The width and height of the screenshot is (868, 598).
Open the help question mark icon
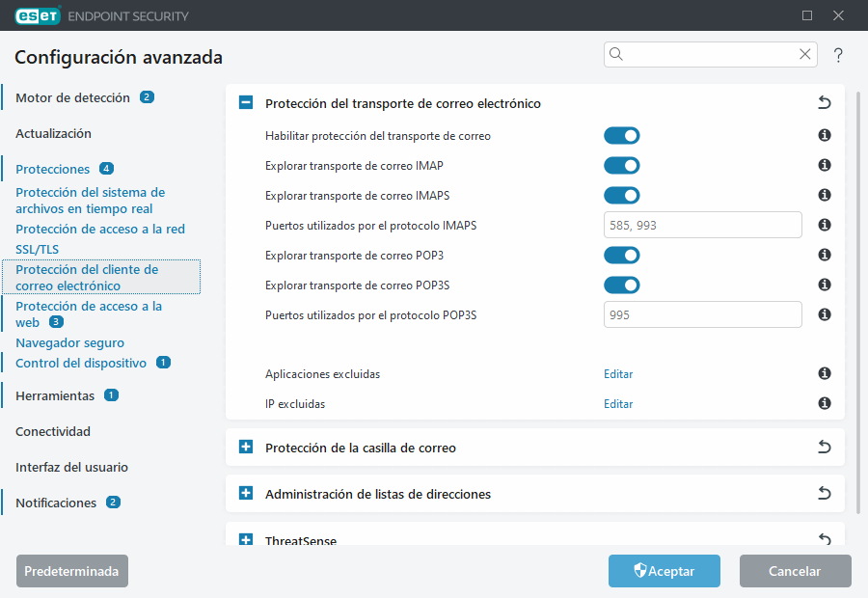pos(837,55)
